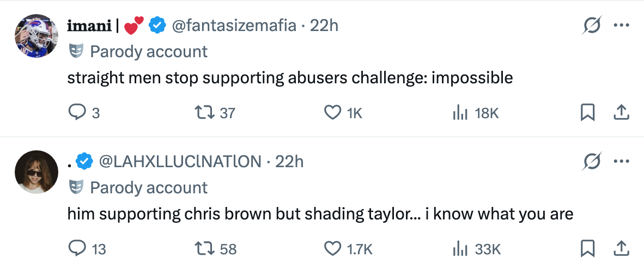The image size is (644, 269).
Task: Bookmark imani's tweet
Action: tap(587, 113)
